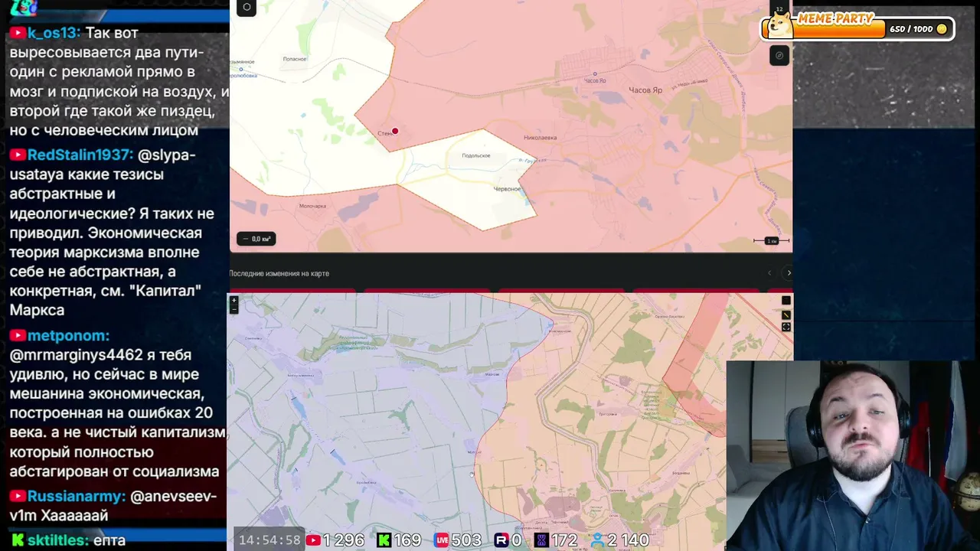
Task: Click the Kick viewer count icon
Action: tap(384, 540)
